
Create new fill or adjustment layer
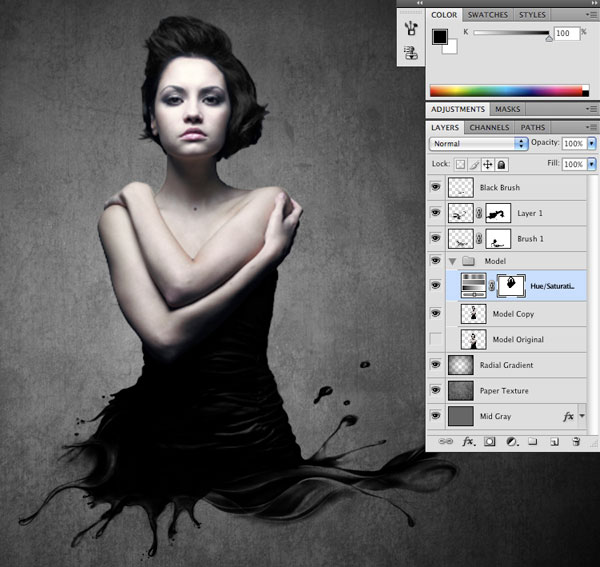click(512, 442)
